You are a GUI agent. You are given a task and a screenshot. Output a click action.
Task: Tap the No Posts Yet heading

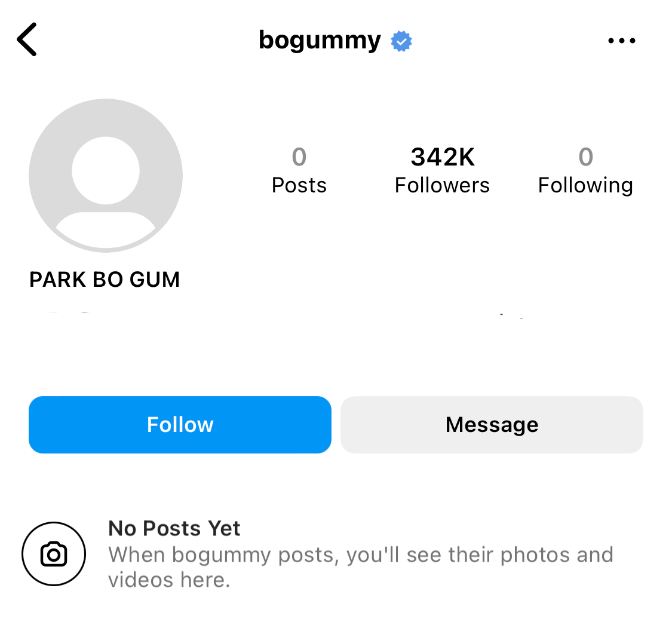[174, 528]
